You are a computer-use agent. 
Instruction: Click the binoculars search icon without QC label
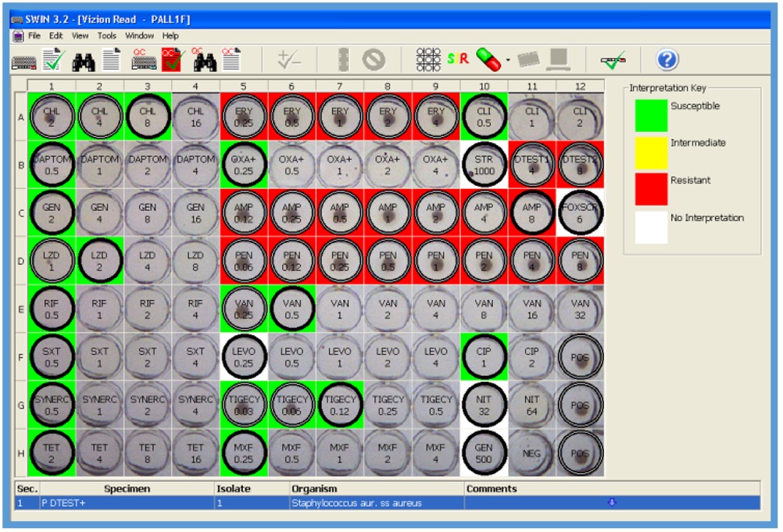click(83, 59)
